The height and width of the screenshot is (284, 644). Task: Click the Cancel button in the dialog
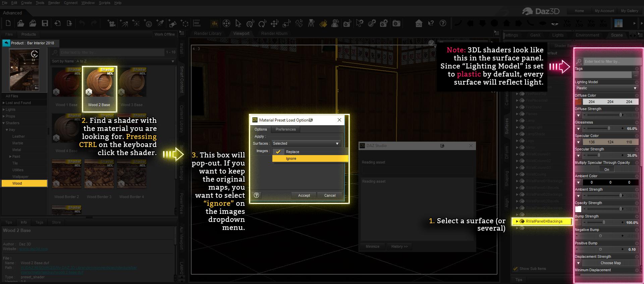coord(330,195)
